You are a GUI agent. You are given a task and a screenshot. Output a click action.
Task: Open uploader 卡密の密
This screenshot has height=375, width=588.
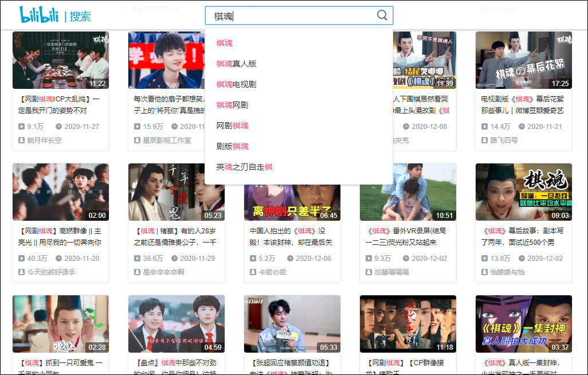272,272
